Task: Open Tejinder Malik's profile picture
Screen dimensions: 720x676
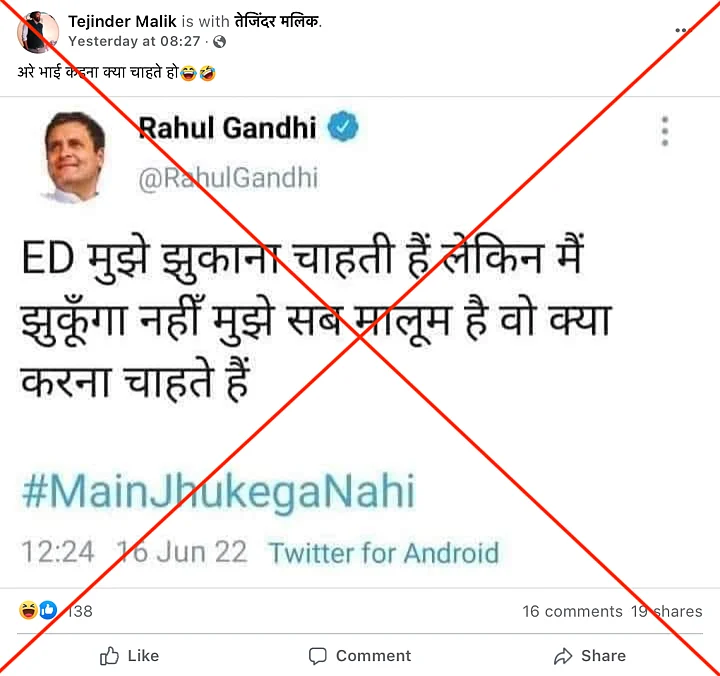Action: 38,32
